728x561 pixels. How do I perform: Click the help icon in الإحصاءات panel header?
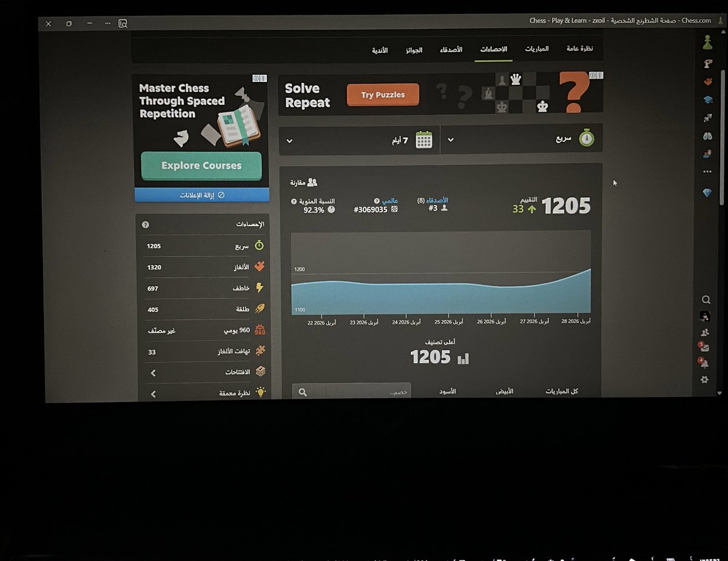click(145, 224)
